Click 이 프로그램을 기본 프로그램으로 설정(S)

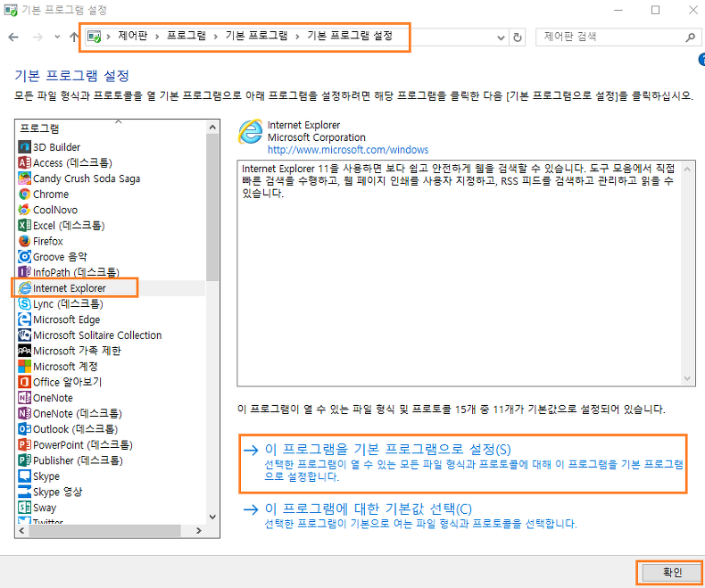click(387, 449)
